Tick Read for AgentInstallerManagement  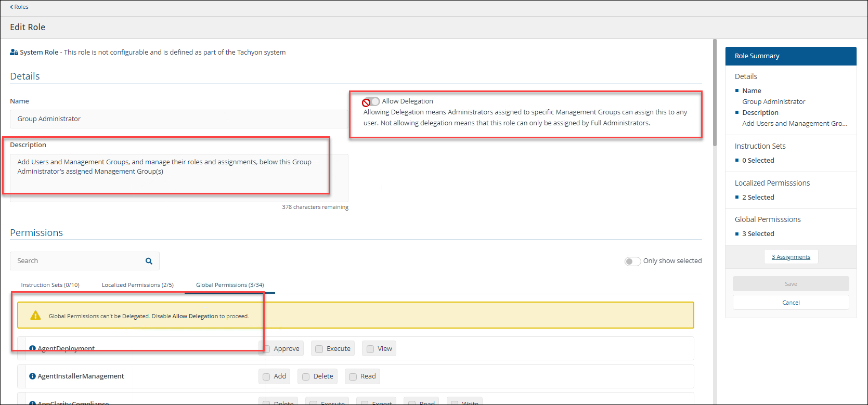(353, 376)
